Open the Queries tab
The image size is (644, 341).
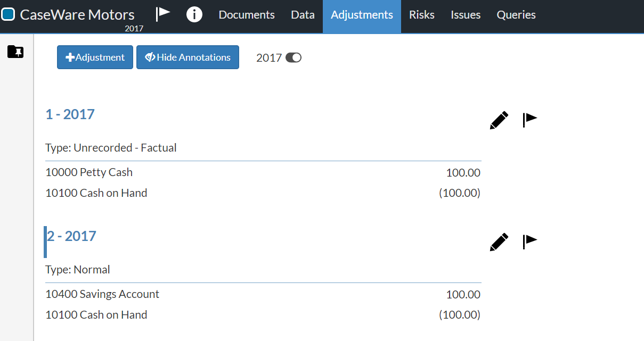(516, 14)
